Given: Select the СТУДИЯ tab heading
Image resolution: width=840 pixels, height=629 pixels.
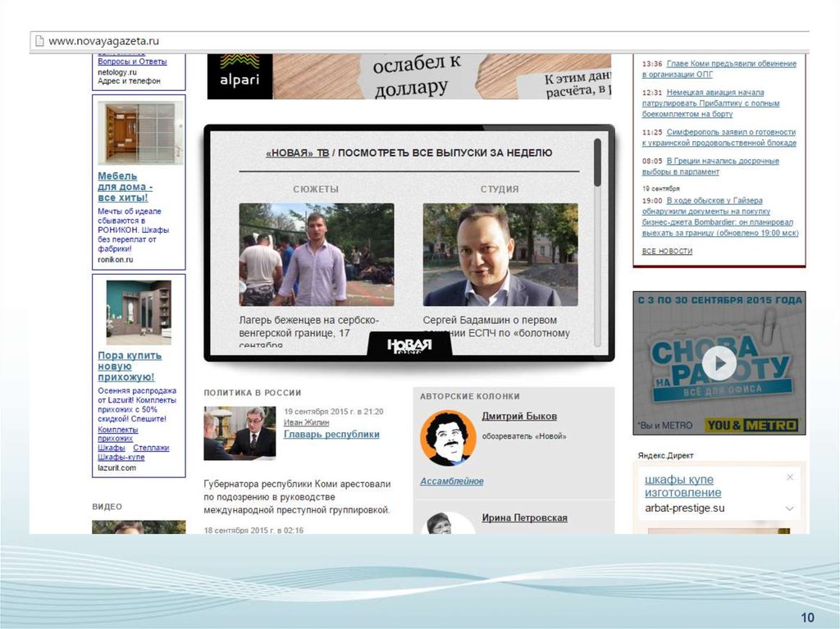Looking at the screenshot, I should coord(500,189).
